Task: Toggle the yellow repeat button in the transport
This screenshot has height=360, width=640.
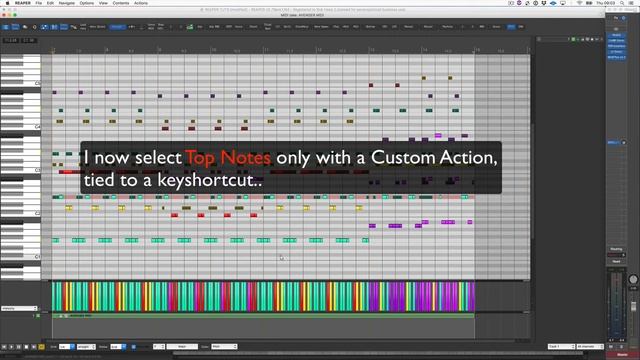Action: tap(41, 347)
